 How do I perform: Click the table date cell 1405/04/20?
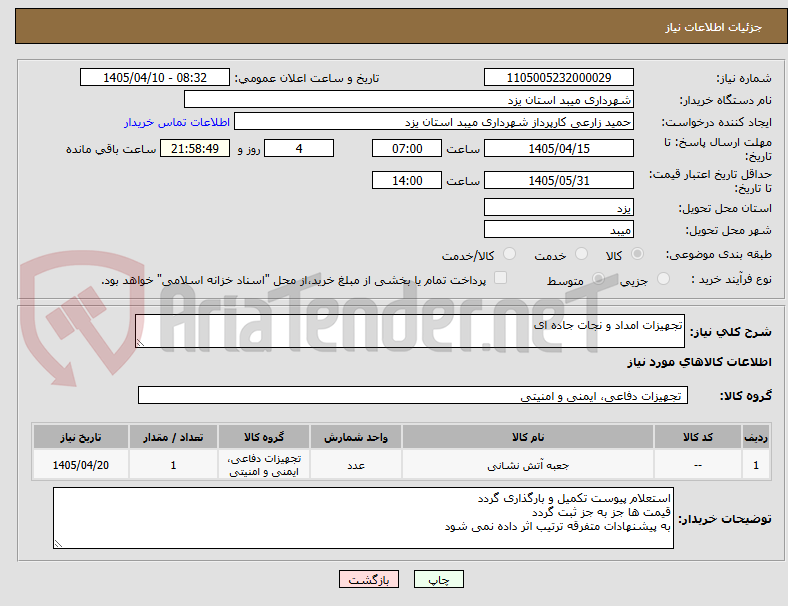coord(80,465)
